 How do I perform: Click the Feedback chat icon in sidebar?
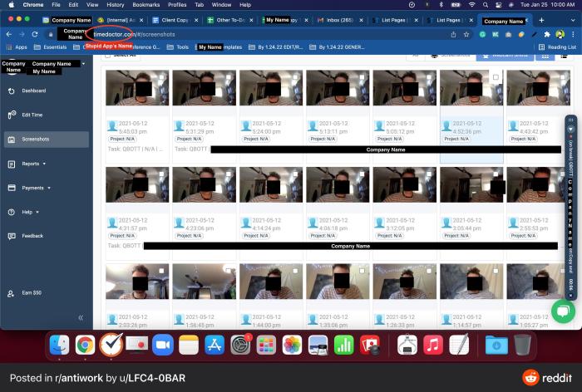[12, 236]
